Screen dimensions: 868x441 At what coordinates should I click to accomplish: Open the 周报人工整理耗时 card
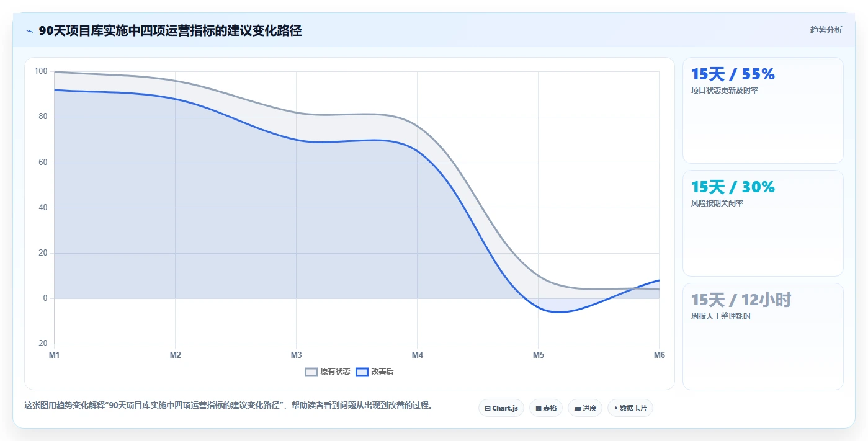point(763,336)
